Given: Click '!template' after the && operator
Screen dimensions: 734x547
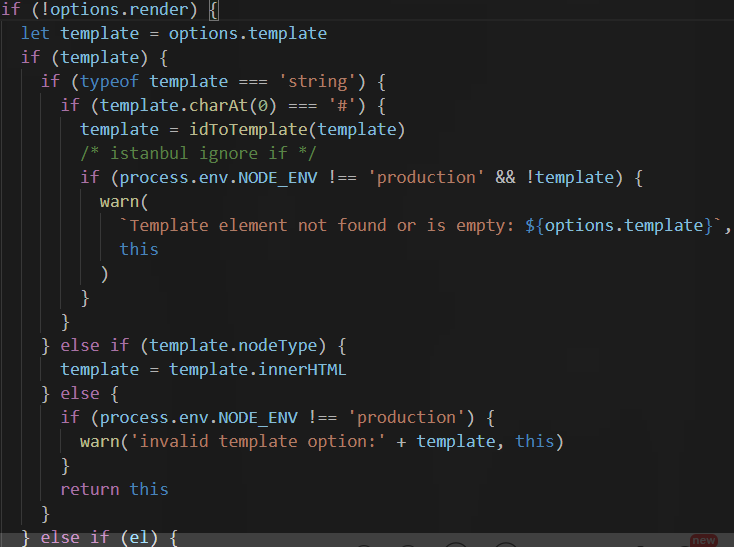Looking at the screenshot, I should [570, 178].
